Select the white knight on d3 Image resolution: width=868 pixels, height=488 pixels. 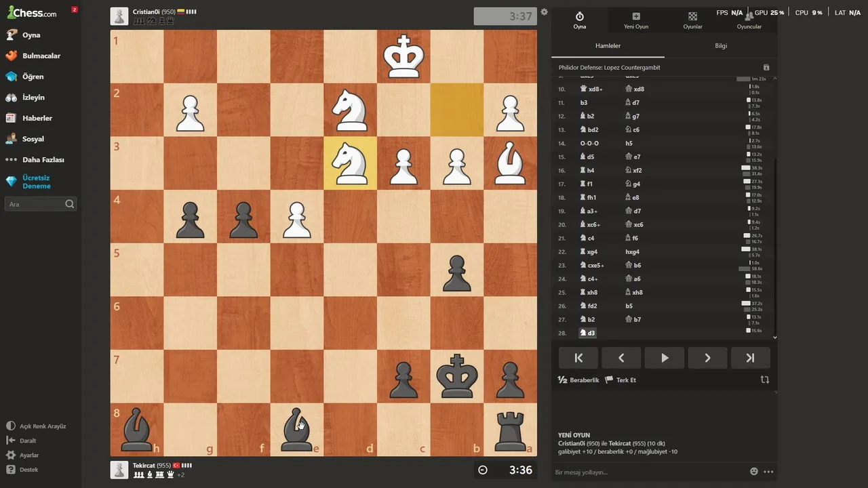point(351,163)
